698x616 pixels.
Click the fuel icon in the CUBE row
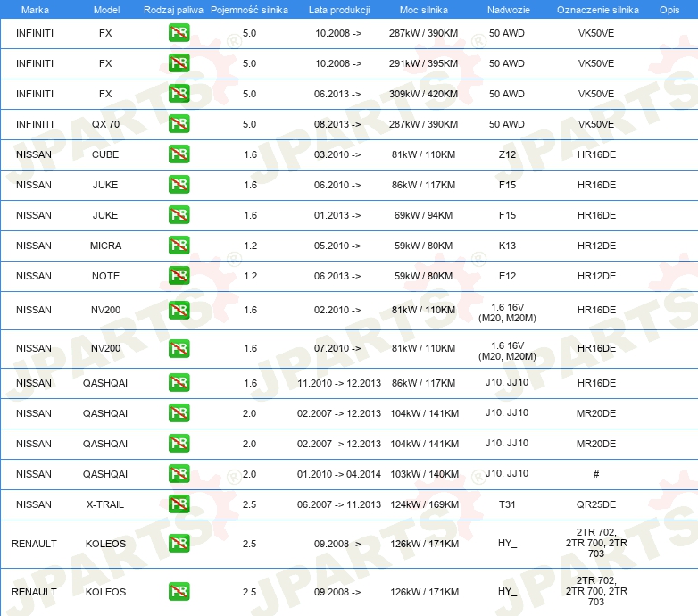point(179,154)
